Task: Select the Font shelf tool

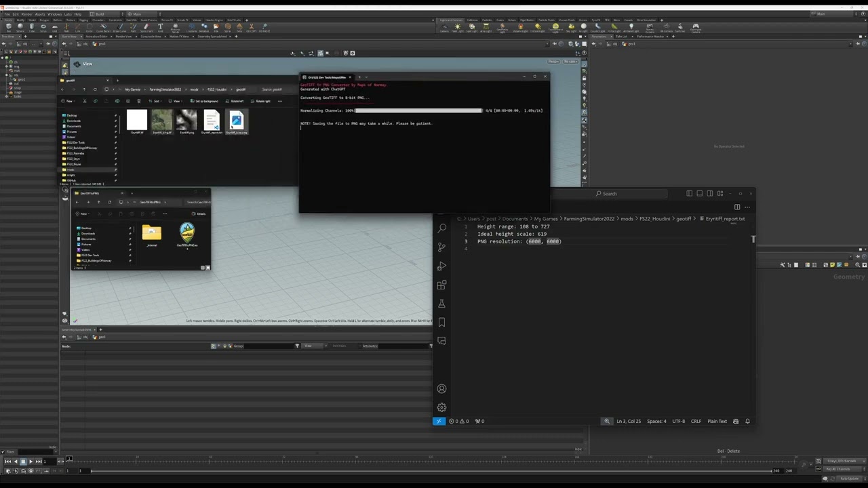Action: pyautogui.click(x=160, y=28)
